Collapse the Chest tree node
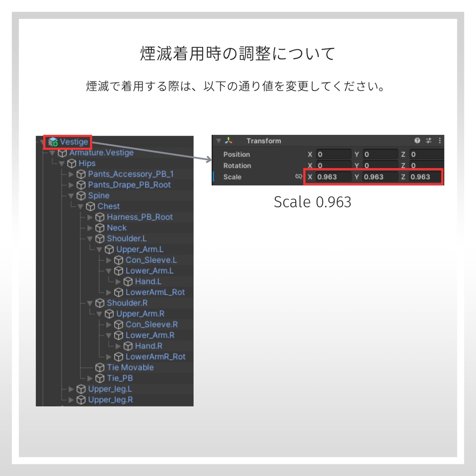This screenshot has width=476, height=476. [80, 207]
